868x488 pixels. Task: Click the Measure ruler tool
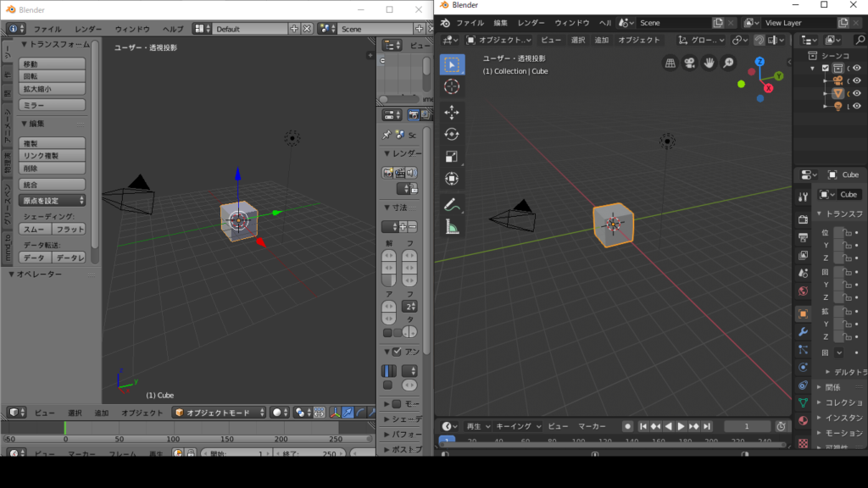pyautogui.click(x=452, y=226)
